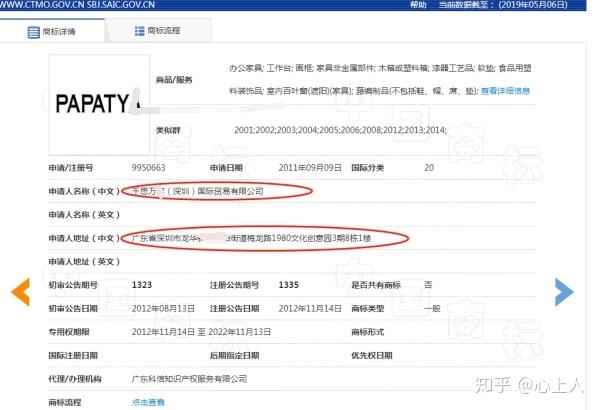Click the 商品/服务 label

pos(174,80)
